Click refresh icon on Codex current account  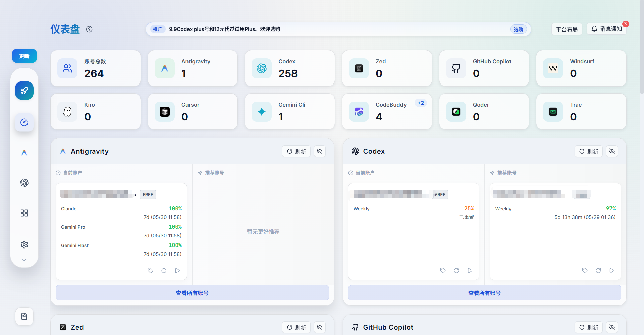(457, 271)
